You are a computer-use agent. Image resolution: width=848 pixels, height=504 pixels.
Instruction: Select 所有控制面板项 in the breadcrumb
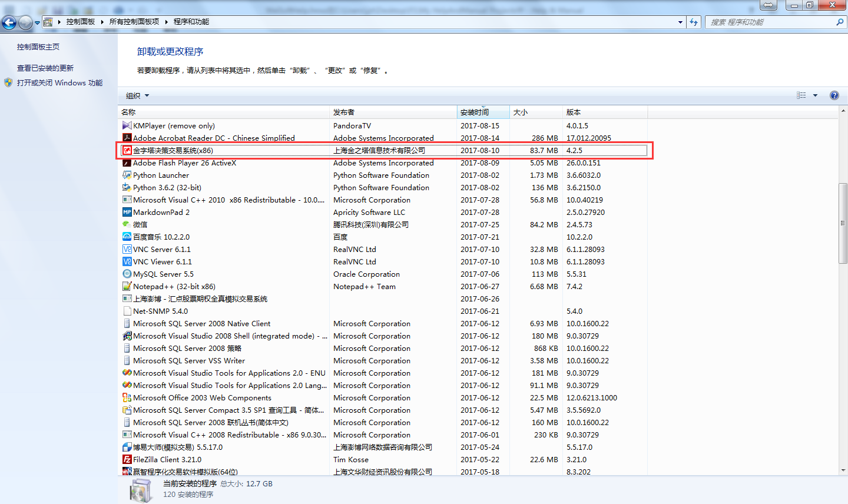click(x=134, y=22)
